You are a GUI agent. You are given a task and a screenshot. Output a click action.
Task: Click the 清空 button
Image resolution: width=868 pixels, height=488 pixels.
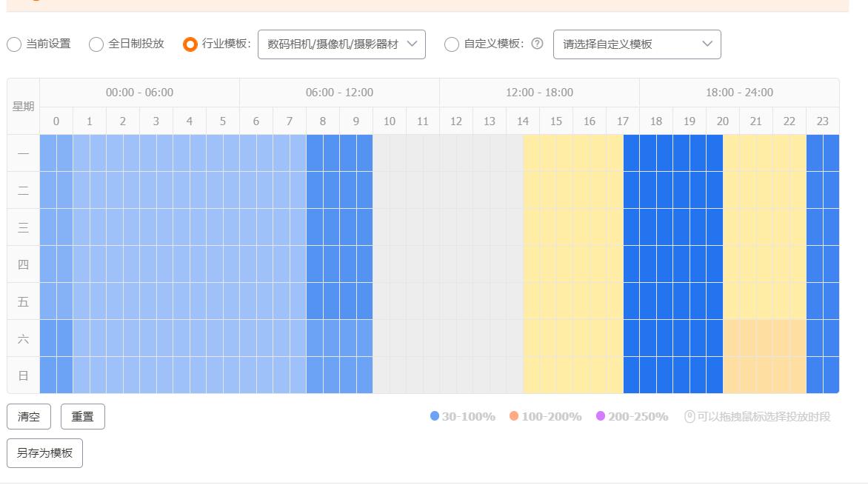click(x=28, y=416)
